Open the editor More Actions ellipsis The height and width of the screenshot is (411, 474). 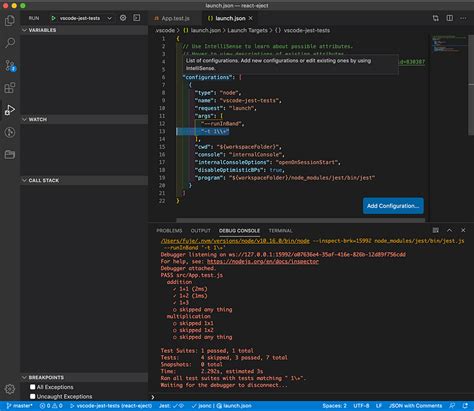(x=463, y=18)
